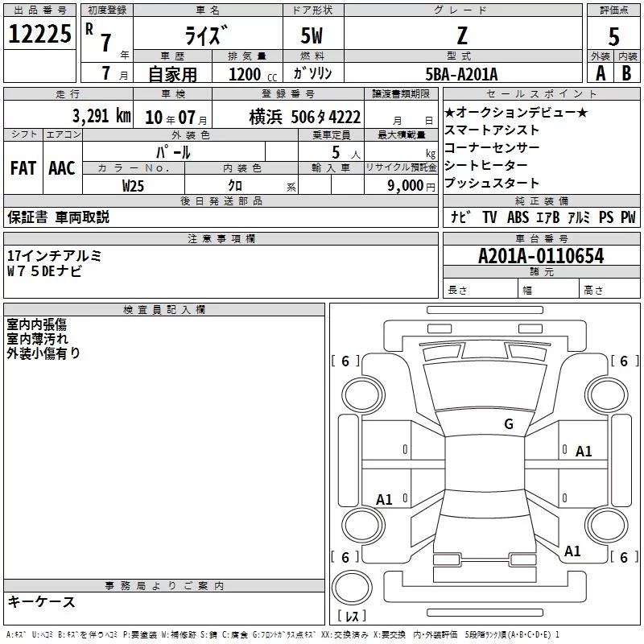Screen dimensions: 644x644
Task: Click the キーケース text in office notice
Action: 41,601
